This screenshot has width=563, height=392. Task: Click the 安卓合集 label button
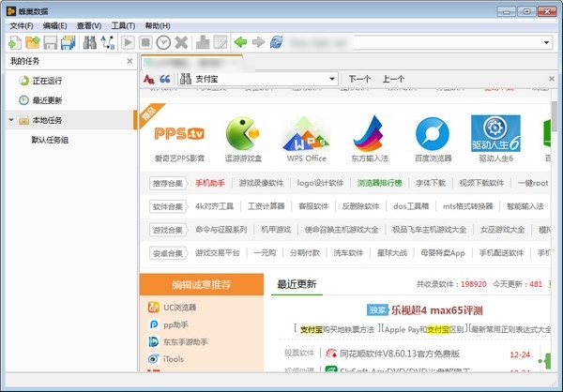(168, 253)
